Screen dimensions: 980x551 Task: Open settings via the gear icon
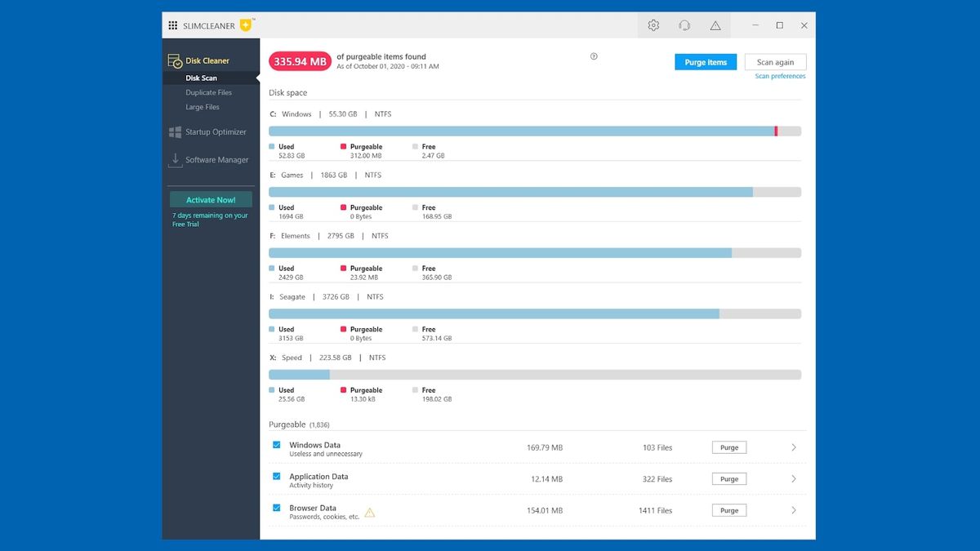(653, 25)
